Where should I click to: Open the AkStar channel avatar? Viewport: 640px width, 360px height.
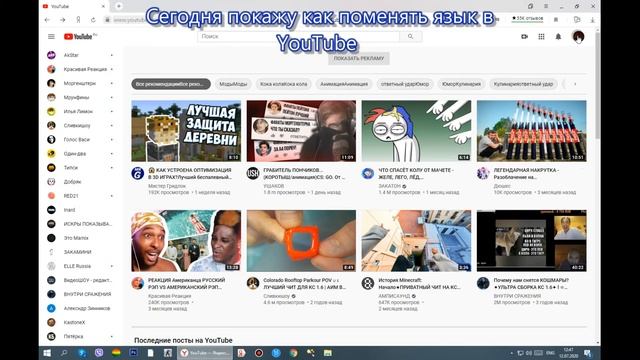tap(51, 55)
